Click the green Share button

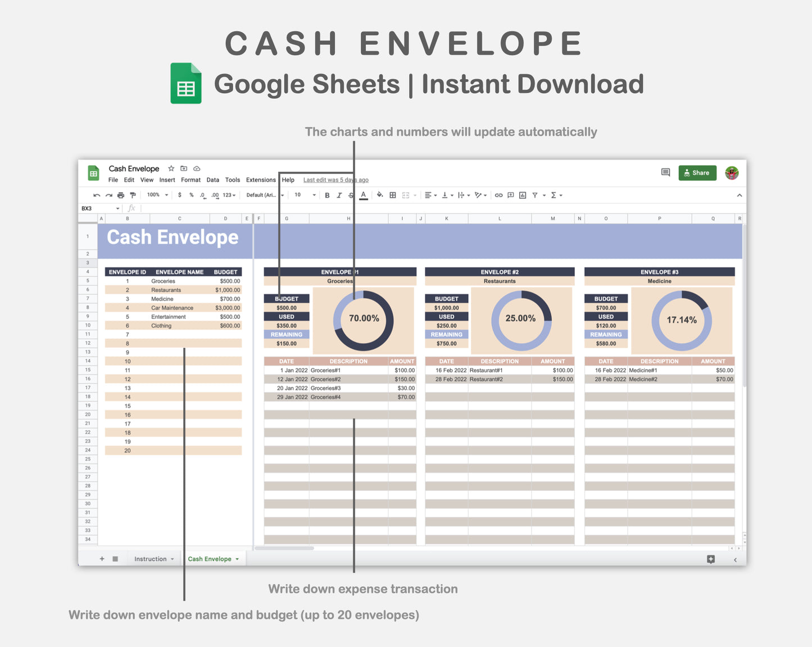tap(697, 173)
